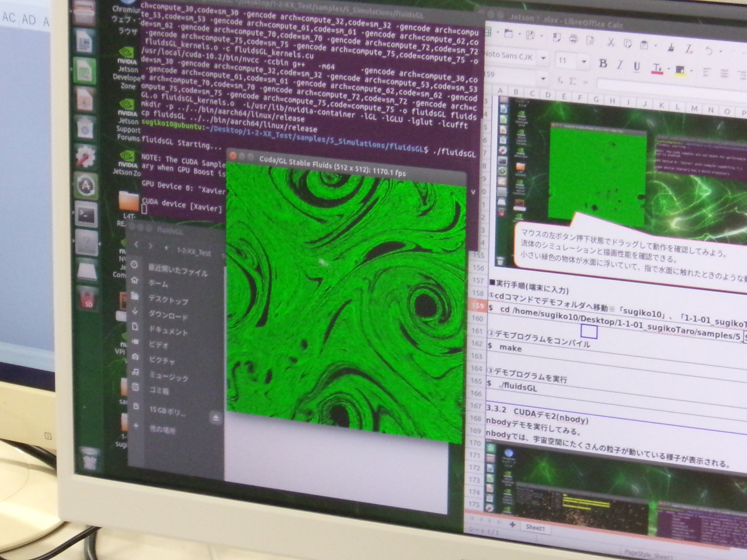Open the font name dropdown in Calc
Screen dimensions: 747x560
point(544,59)
